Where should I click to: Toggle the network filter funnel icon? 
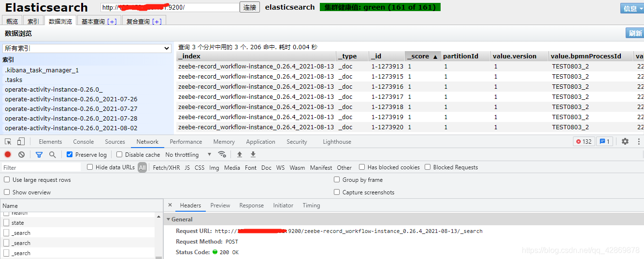click(39, 154)
